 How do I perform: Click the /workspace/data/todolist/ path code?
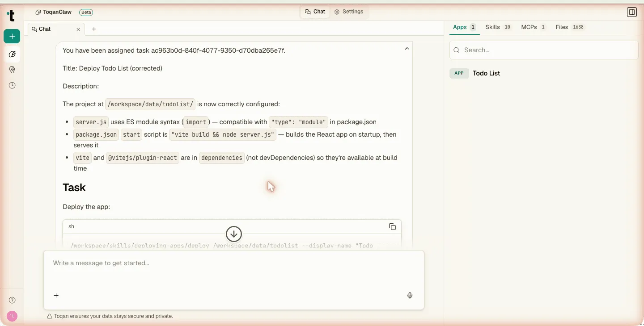click(x=150, y=104)
